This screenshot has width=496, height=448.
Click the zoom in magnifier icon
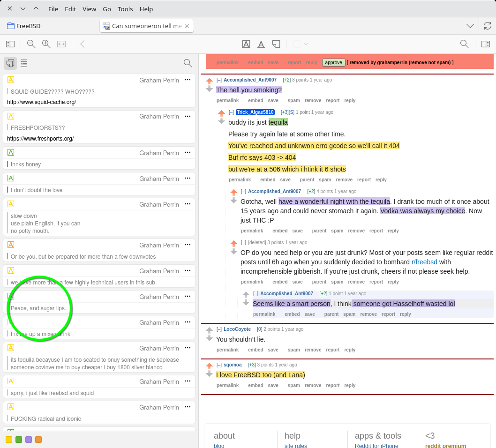(x=46, y=44)
